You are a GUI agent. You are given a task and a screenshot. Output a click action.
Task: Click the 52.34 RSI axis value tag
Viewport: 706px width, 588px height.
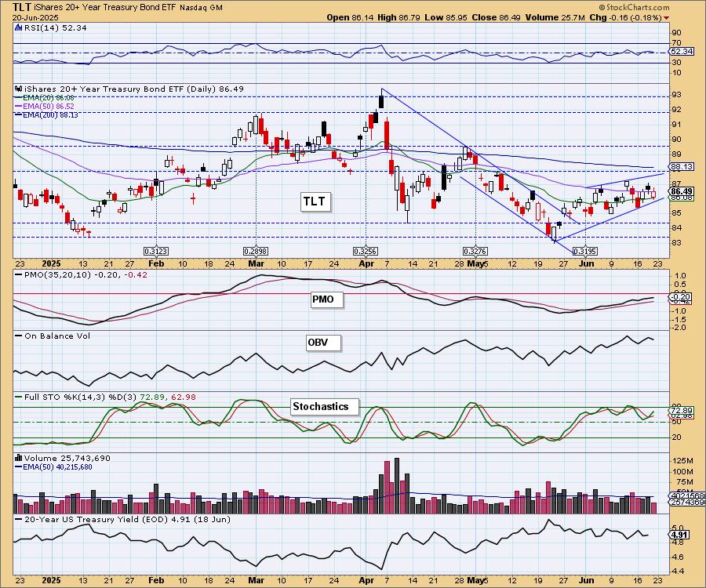click(x=682, y=51)
